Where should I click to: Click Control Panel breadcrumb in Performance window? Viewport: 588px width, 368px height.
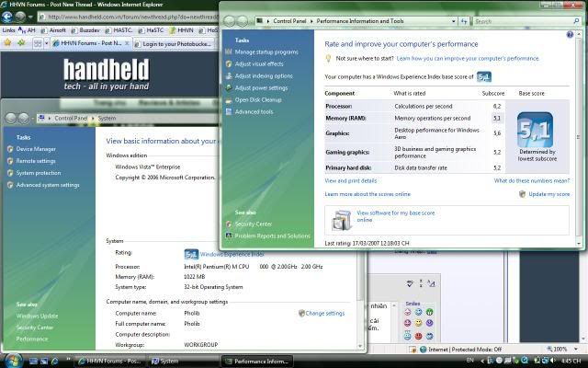click(289, 21)
